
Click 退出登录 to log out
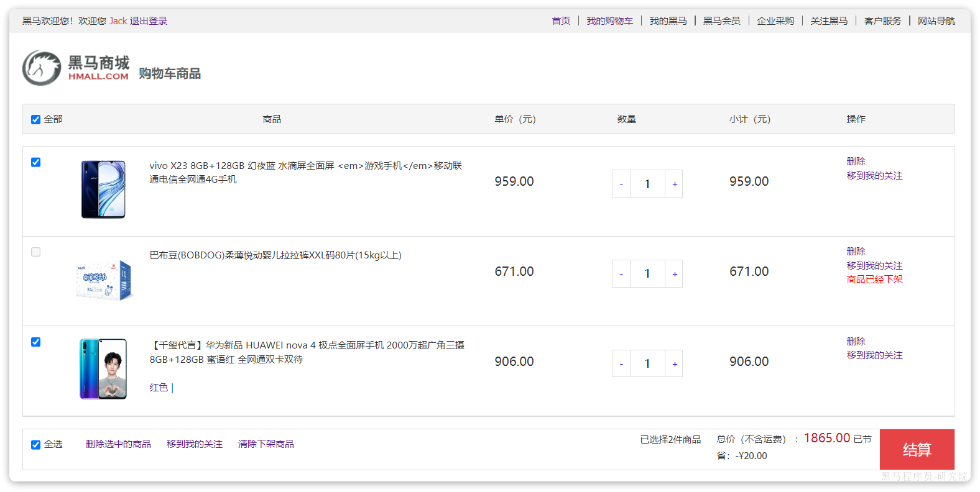pos(149,21)
